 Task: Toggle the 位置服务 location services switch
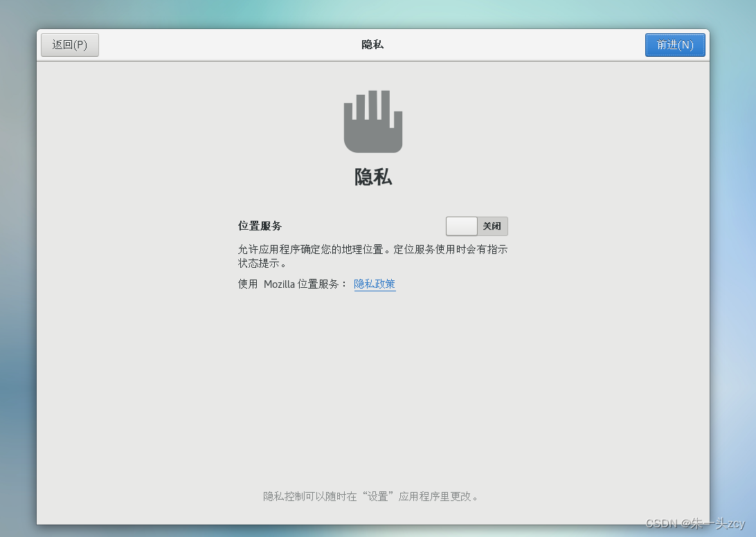pyautogui.click(x=476, y=226)
